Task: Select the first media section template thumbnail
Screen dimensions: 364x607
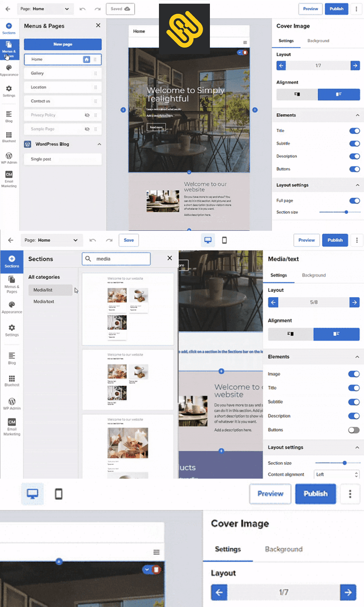Action: [128, 309]
